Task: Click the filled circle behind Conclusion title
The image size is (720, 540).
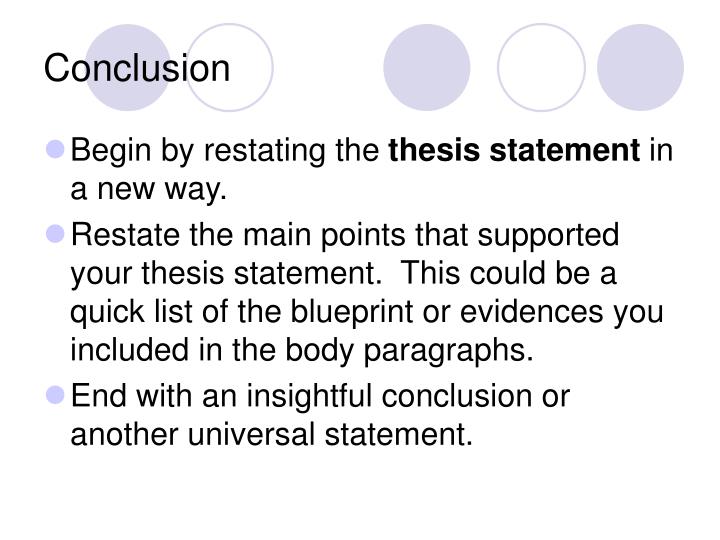Action: (x=128, y=68)
